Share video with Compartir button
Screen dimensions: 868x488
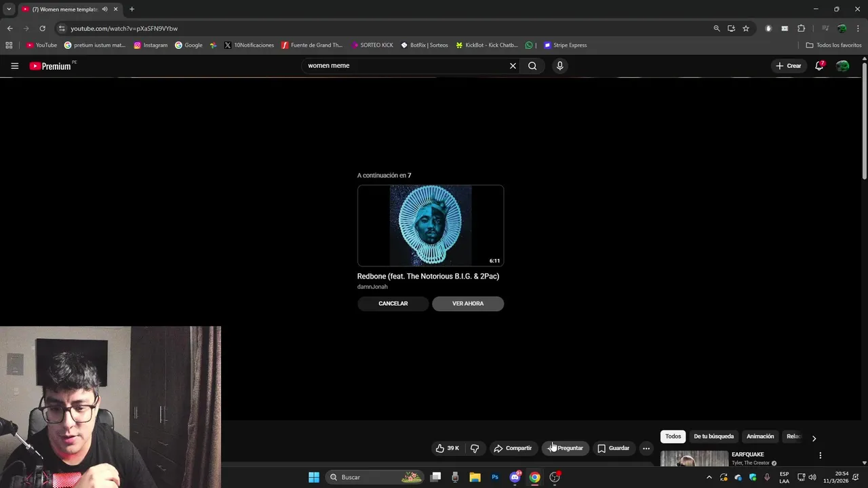(513, 448)
